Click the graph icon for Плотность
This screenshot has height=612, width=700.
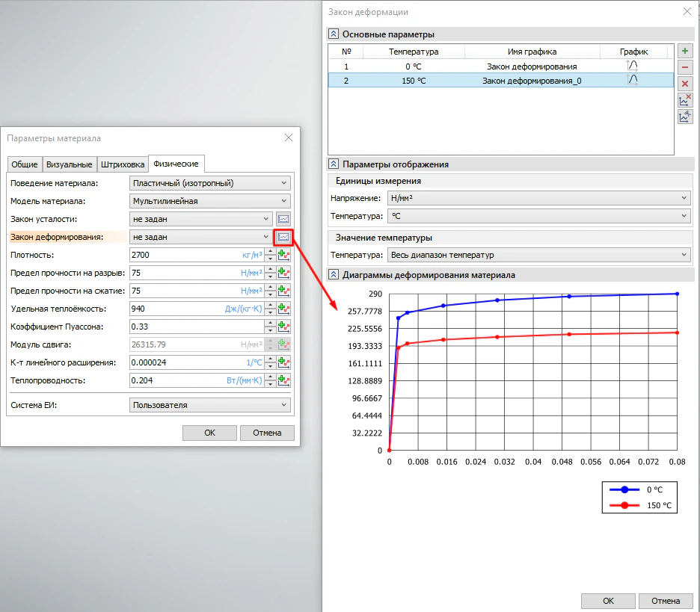point(283,255)
